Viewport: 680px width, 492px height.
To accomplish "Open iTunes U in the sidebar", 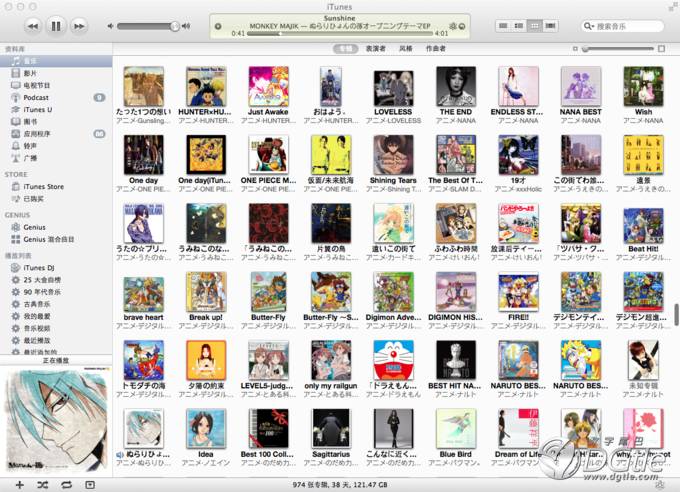I will click(x=56, y=109).
